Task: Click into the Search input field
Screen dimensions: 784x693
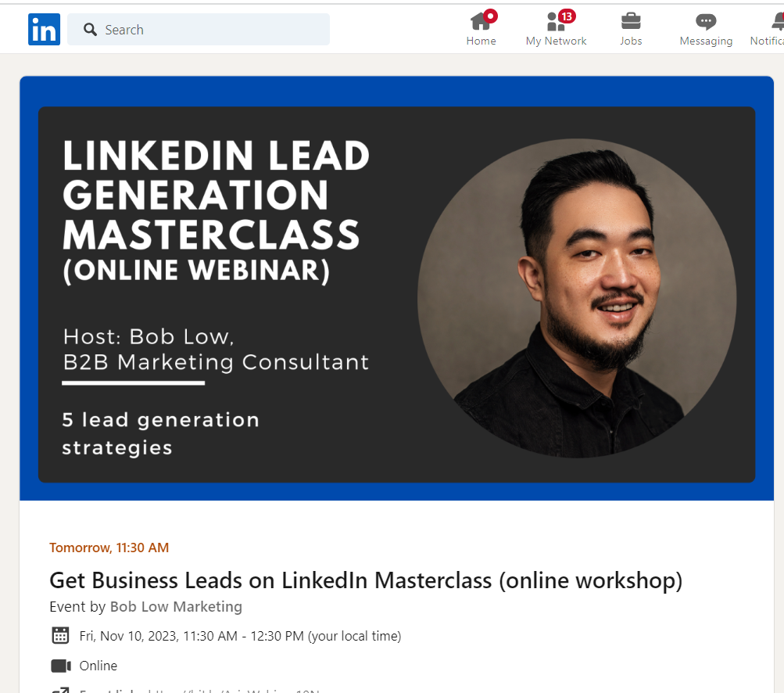Action: tap(199, 30)
